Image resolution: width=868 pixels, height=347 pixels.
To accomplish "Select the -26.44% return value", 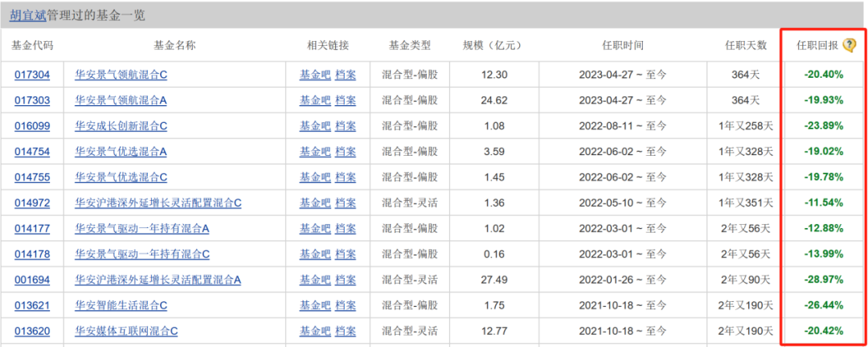I will 824,305.
